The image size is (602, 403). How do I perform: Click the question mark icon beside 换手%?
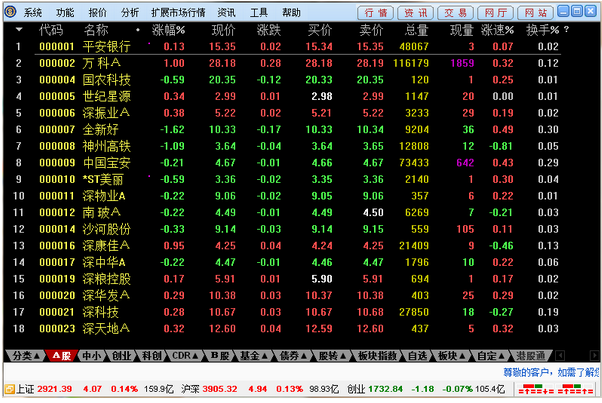point(566,29)
